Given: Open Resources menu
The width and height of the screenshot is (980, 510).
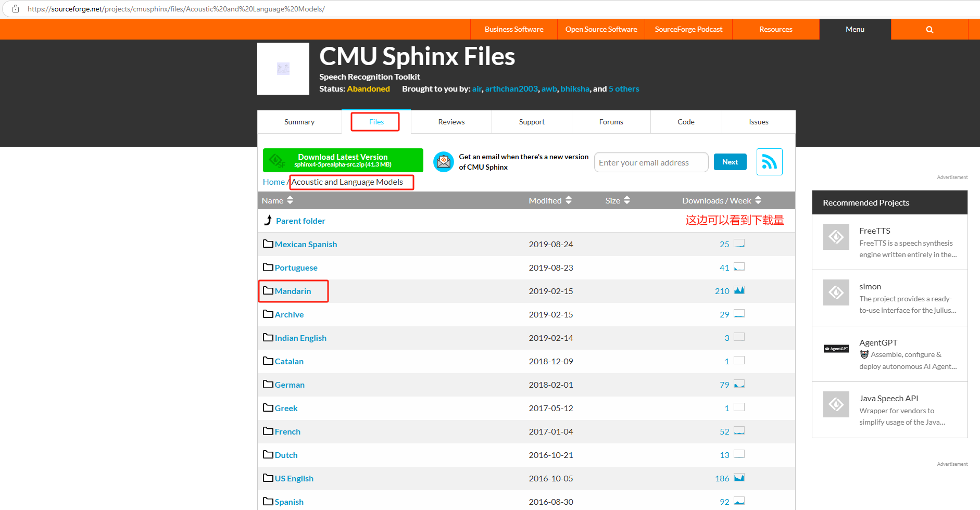Looking at the screenshot, I should coord(776,30).
